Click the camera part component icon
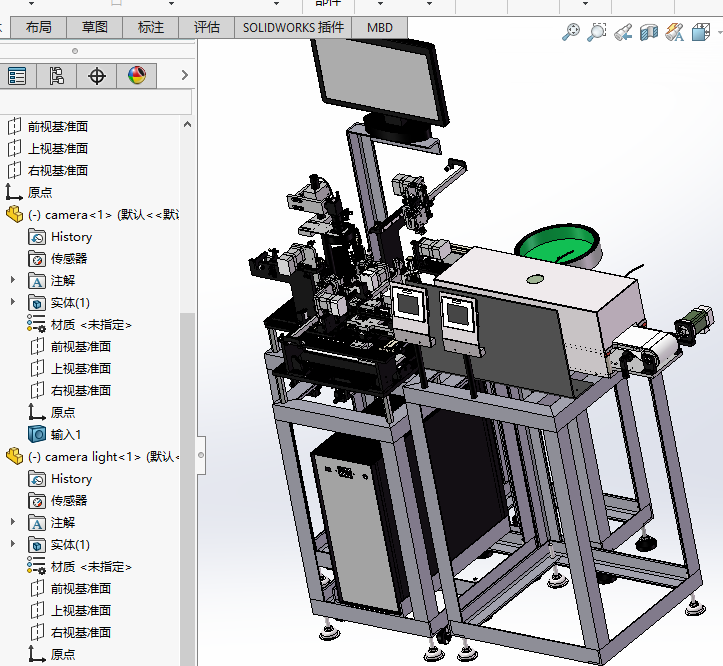 14,214
